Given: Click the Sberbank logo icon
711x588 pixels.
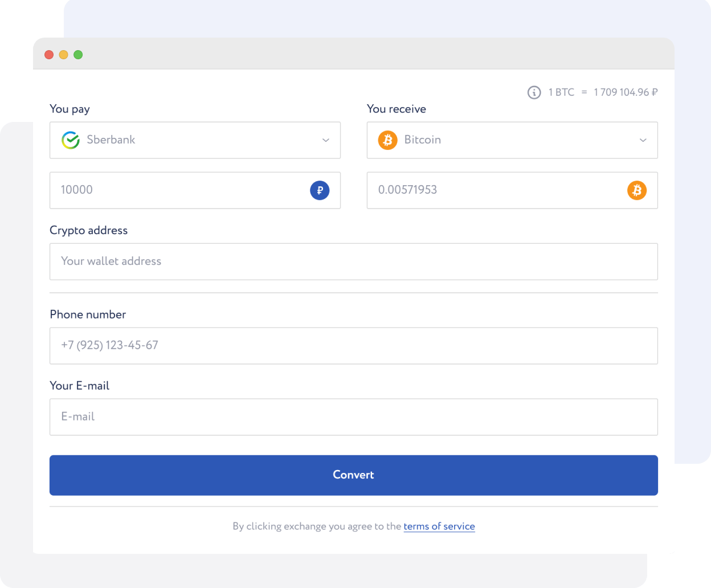Looking at the screenshot, I should click(x=71, y=140).
